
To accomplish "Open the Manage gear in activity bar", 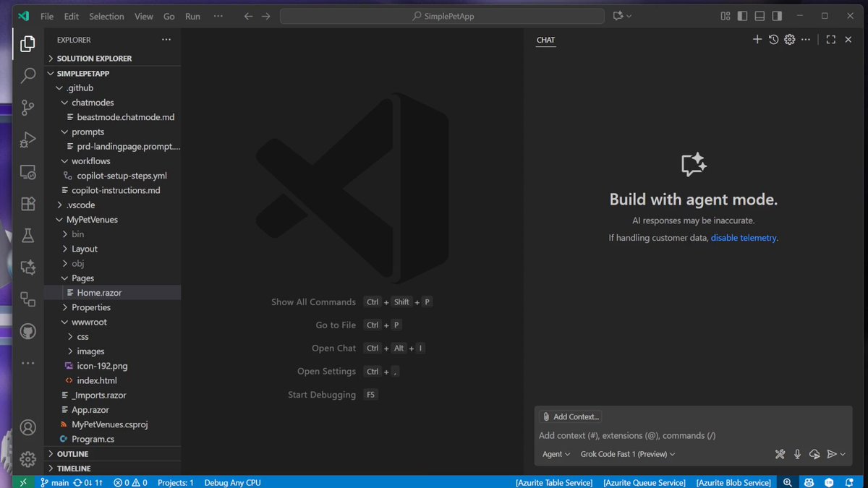I will click(x=27, y=459).
